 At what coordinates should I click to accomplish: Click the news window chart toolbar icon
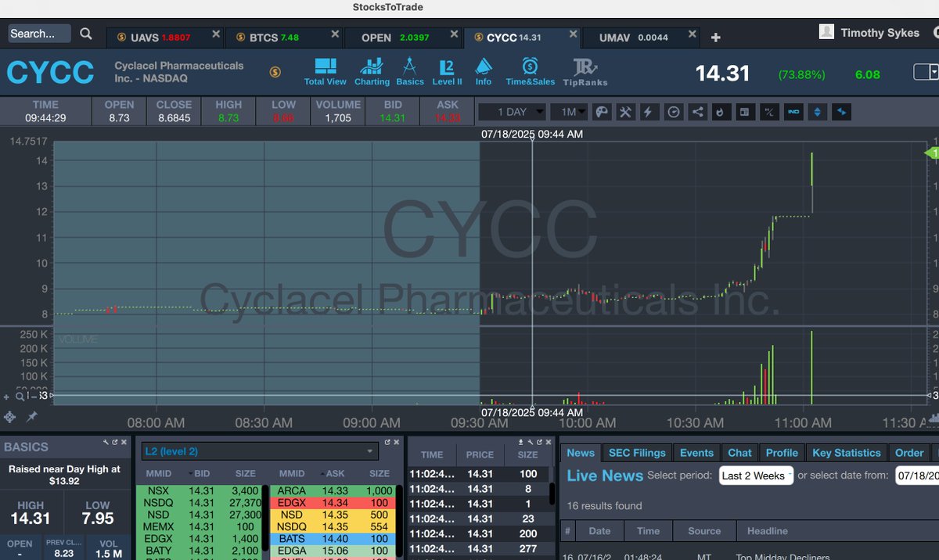745,112
